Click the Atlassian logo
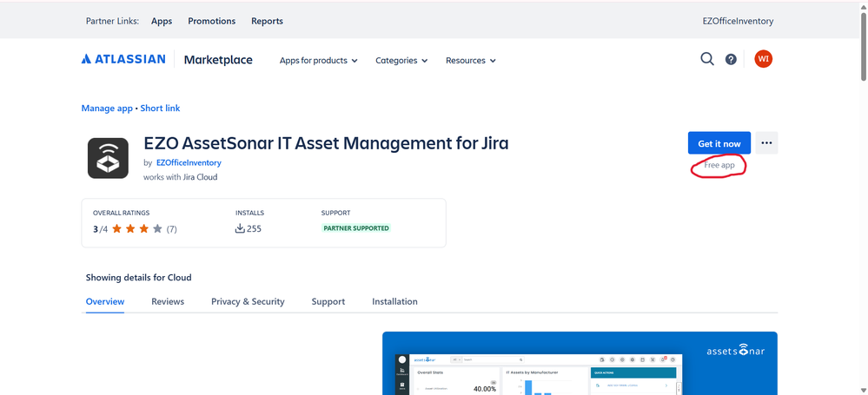Image resolution: width=868 pixels, height=395 pixels. tap(123, 59)
